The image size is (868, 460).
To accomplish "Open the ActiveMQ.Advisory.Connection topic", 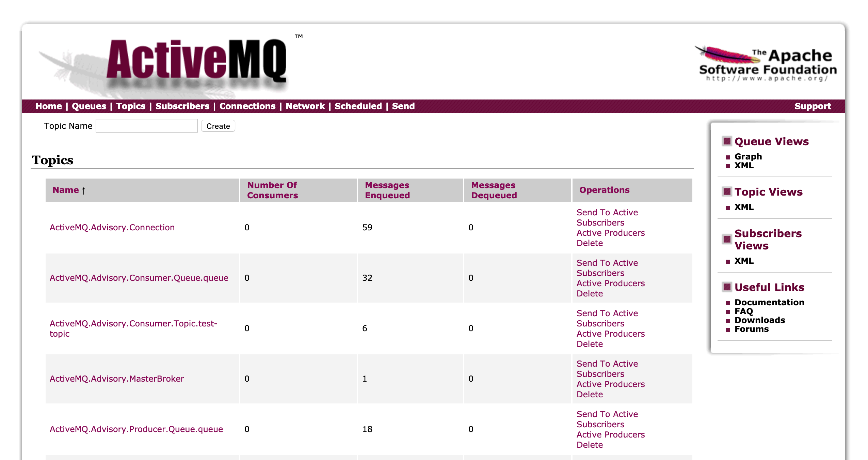I will pyautogui.click(x=112, y=227).
